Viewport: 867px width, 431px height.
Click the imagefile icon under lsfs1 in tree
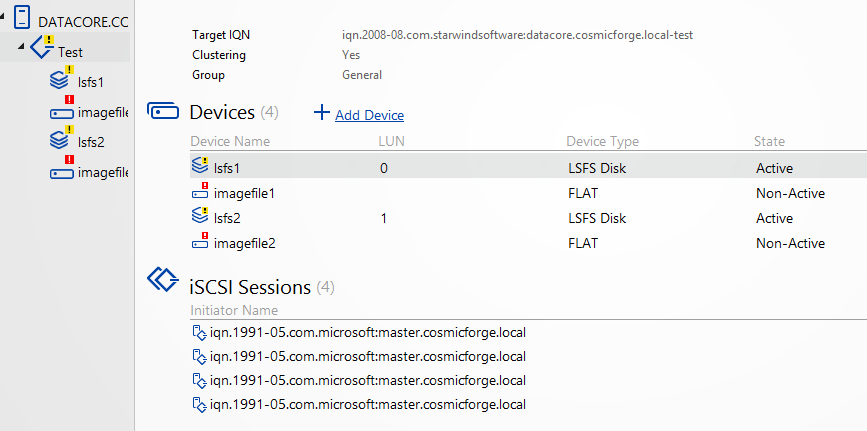pyautogui.click(x=62, y=109)
